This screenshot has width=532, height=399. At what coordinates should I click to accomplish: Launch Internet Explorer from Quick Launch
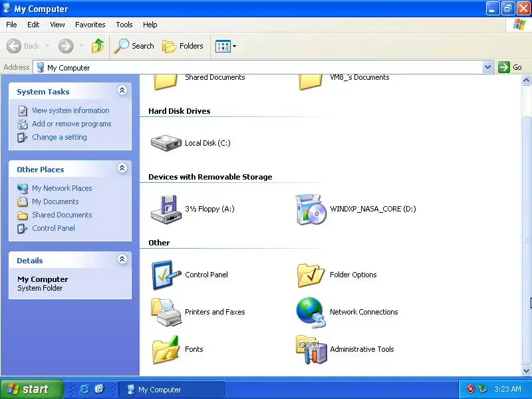pyautogui.click(x=84, y=389)
